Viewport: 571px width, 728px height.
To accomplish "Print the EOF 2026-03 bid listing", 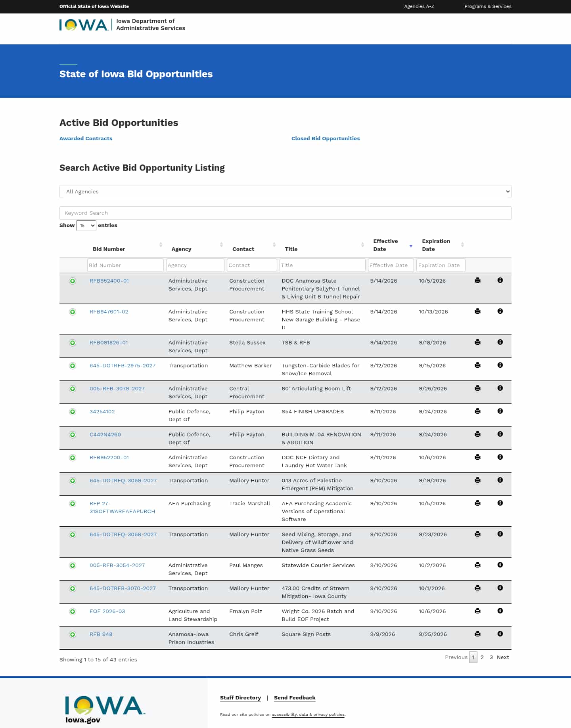I will point(477,611).
